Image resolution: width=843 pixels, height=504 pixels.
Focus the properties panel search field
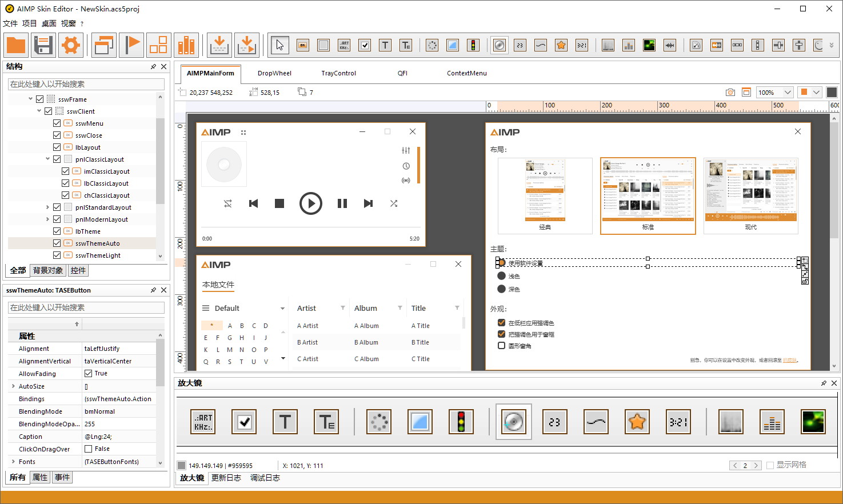tap(86, 307)
